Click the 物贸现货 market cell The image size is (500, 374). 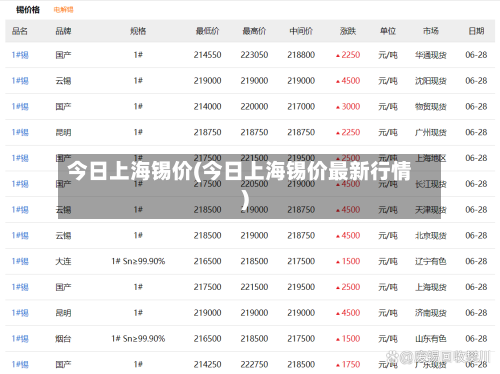coord(431,107)
